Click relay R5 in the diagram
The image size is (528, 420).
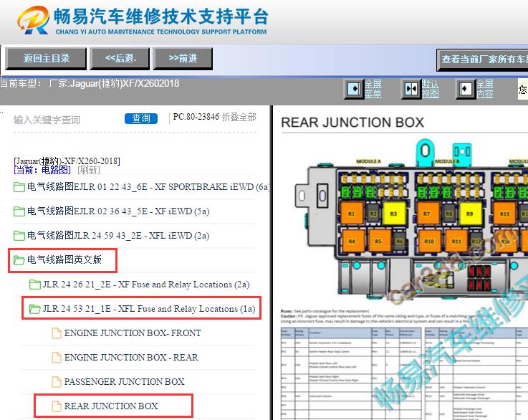[x=379, y=241]
